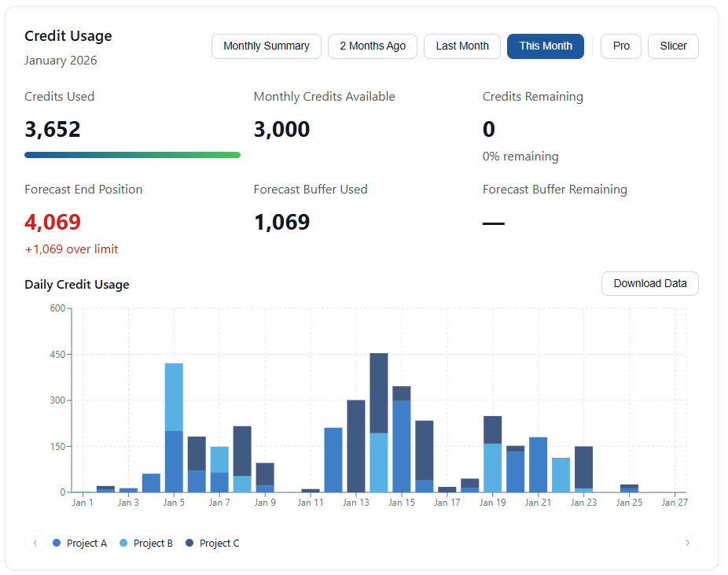This screenshot has width=728, height=575.
Task: Select the tallest stacked bar on Jan 14
Action: (379, 425)
